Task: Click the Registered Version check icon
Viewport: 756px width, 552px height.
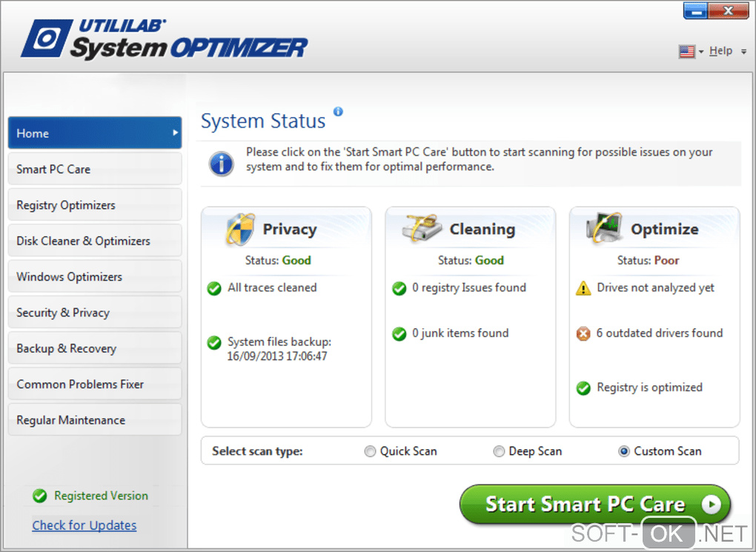Action: [x=39, y=496]
